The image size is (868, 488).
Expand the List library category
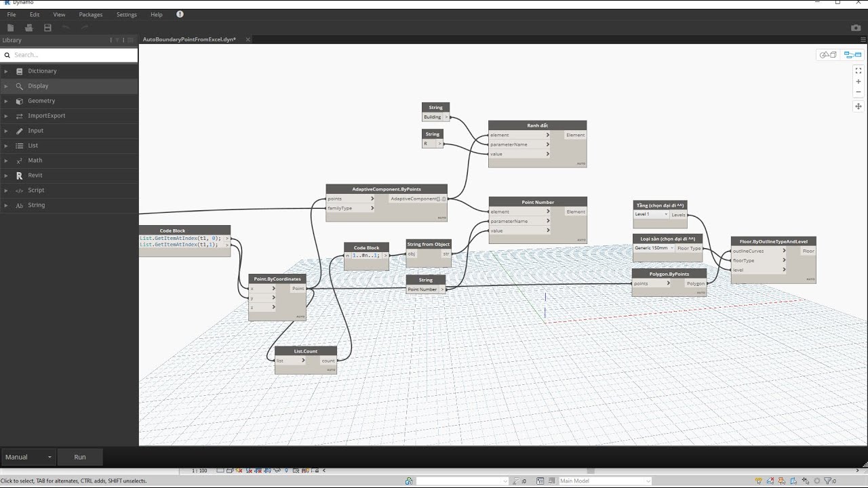pos(6,146)
